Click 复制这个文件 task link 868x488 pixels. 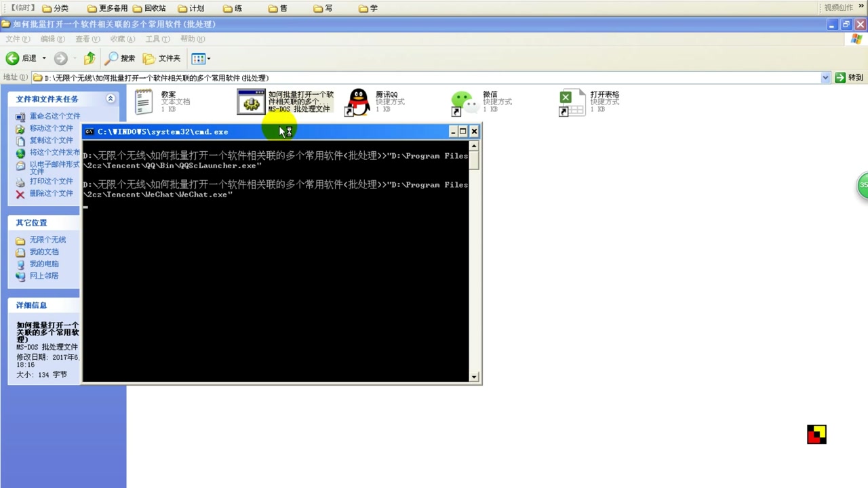(x=51, y=140)
